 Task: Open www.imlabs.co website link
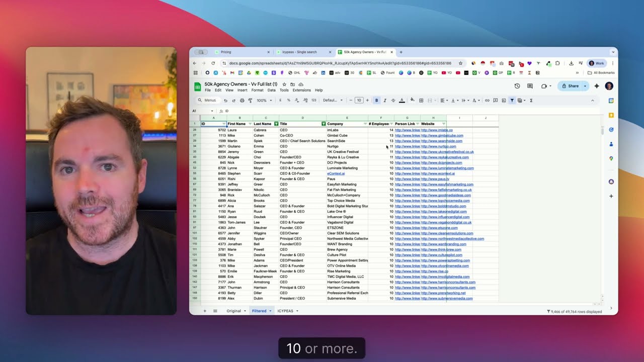(x=437, y=130)
